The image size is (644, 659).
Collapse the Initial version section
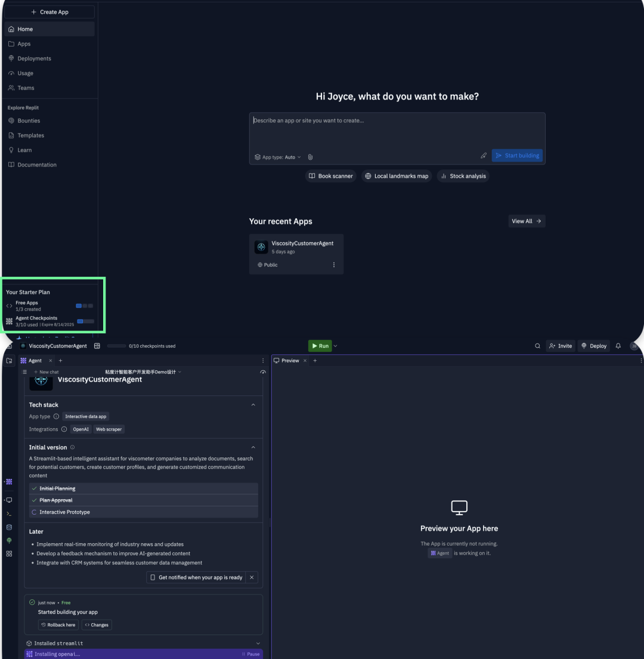tap(253, 447)
